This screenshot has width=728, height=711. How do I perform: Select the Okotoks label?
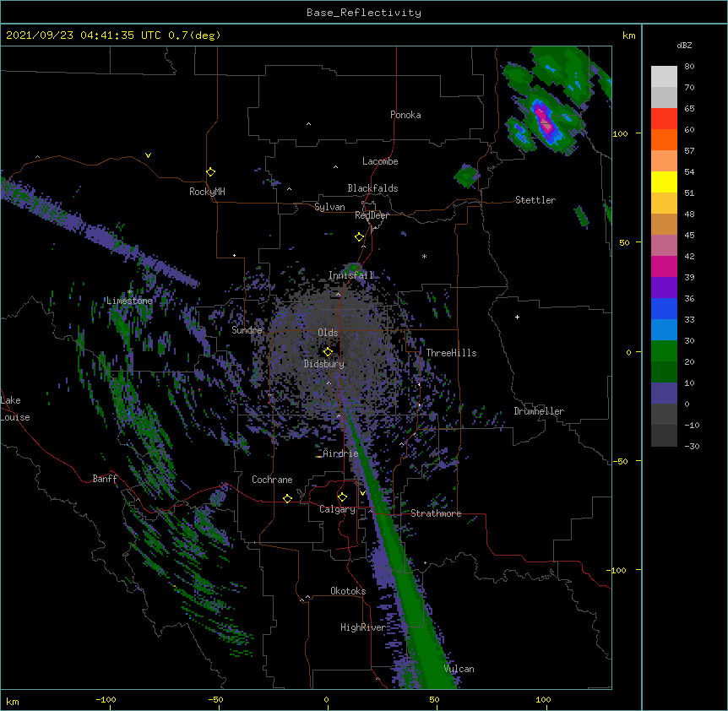coord(348,591)
